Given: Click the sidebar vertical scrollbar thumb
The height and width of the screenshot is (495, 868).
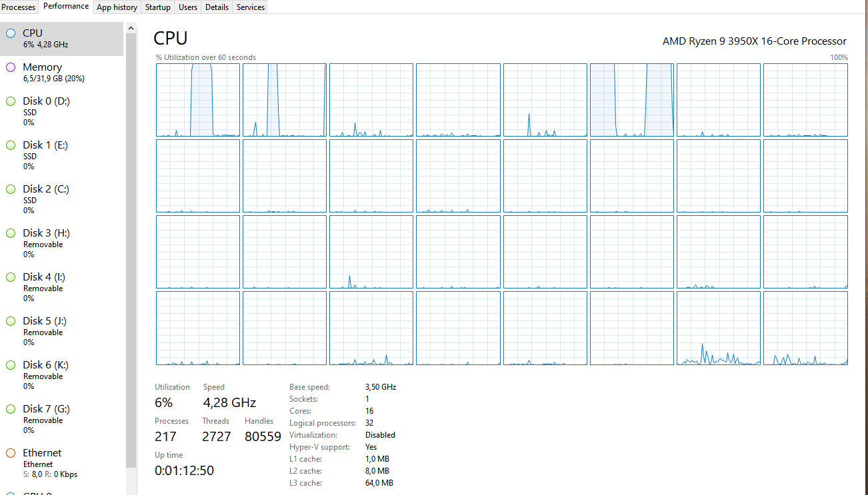Looking at the screenshot, I should pos(131,251).
